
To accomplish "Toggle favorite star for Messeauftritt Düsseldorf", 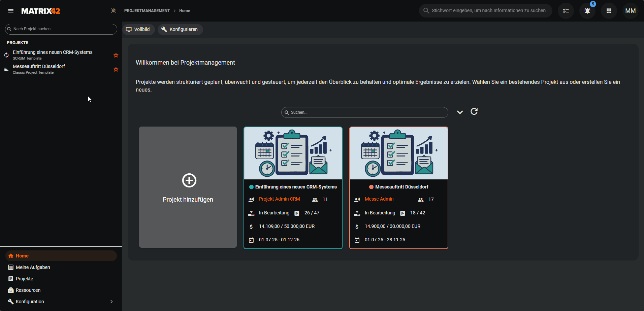I will 116,69.
